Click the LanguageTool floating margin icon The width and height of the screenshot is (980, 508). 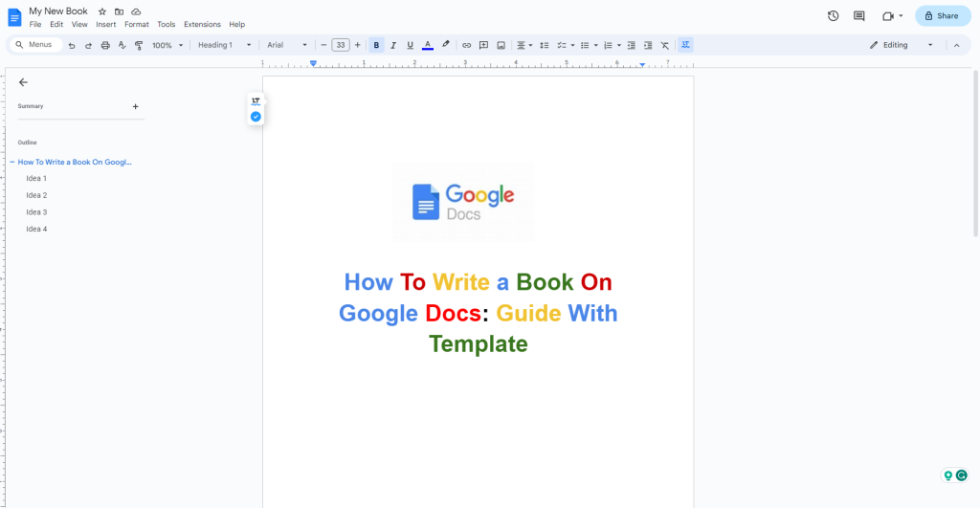[256, 100]
